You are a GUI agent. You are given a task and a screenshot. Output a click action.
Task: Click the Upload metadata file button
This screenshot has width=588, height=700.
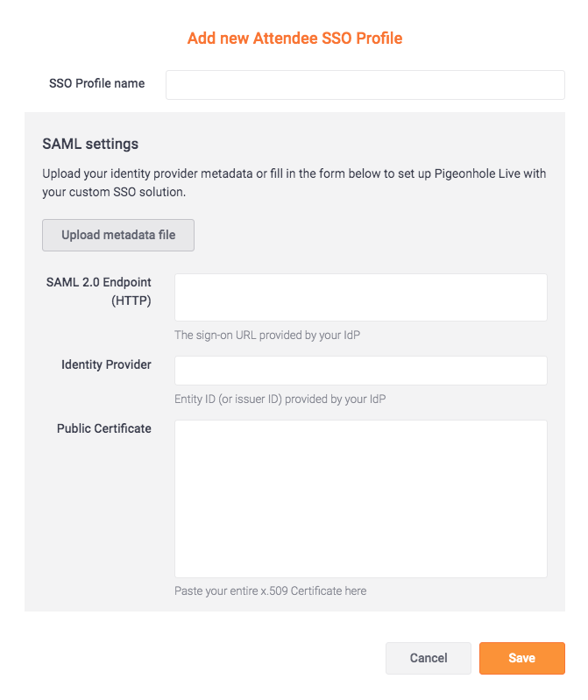pos(118,236)
